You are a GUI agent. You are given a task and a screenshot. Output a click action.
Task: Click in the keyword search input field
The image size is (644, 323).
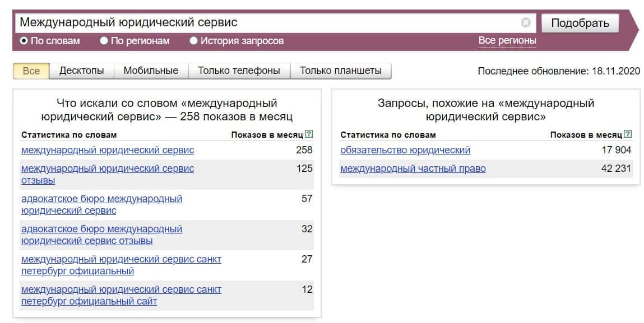click(269, 23)
